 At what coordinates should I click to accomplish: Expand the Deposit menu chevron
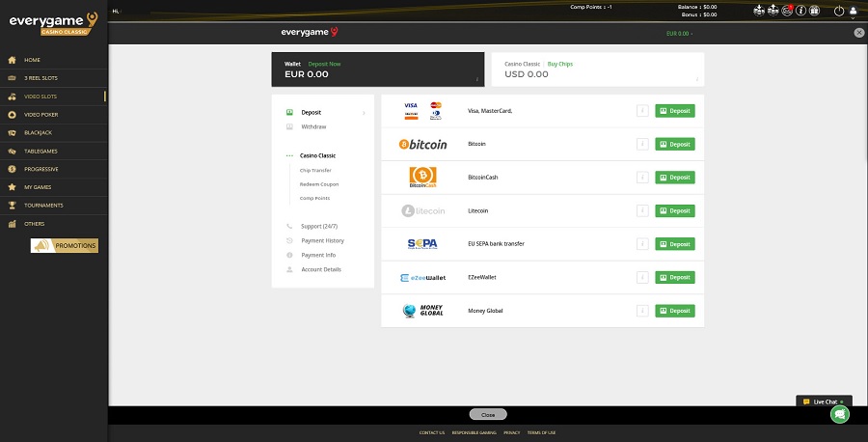coord(364,113)
